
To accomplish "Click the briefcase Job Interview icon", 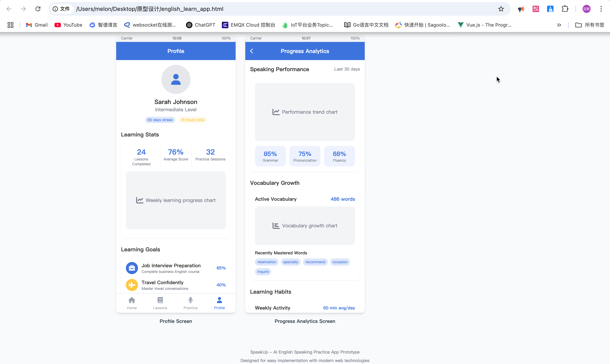I will (x=132, y=268).
